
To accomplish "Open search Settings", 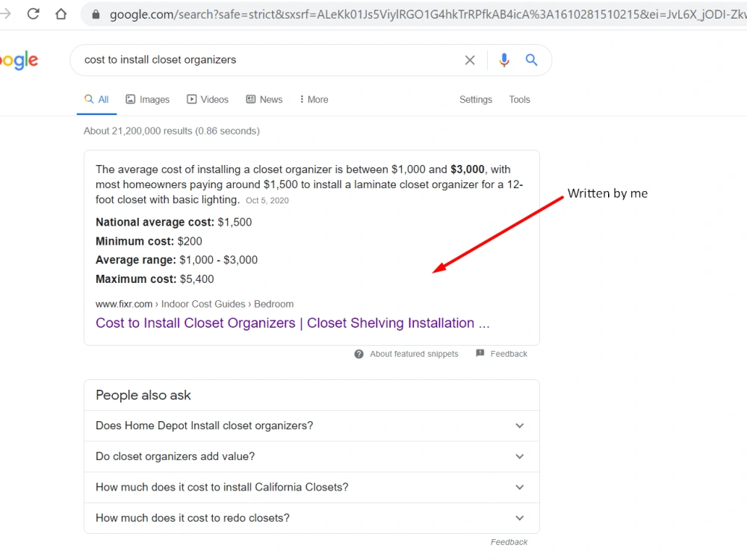I will coord(475,99).
